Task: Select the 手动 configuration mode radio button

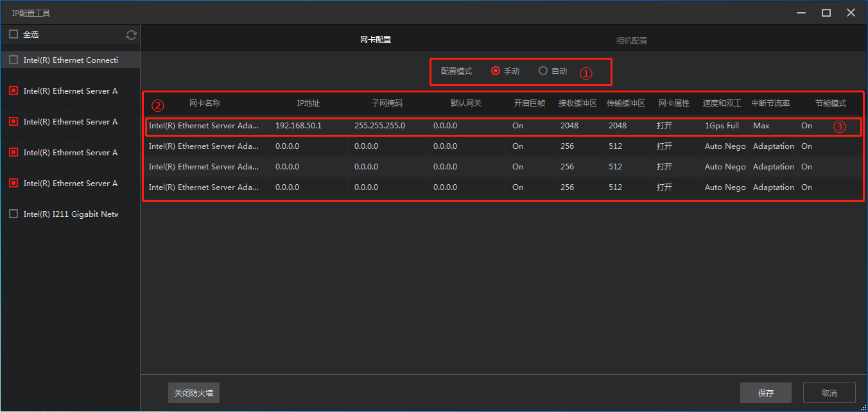Action: click(496, 71)
